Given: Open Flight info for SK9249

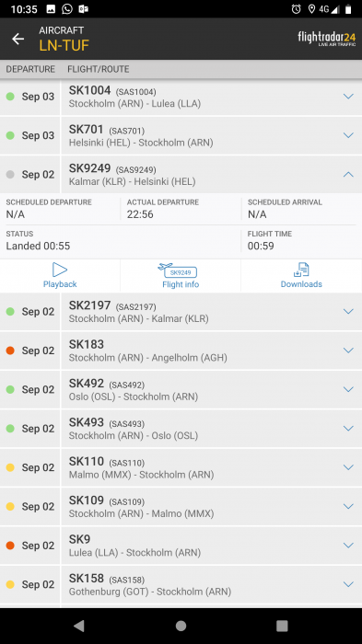Looking at the screenshot, I should (181, 276).
